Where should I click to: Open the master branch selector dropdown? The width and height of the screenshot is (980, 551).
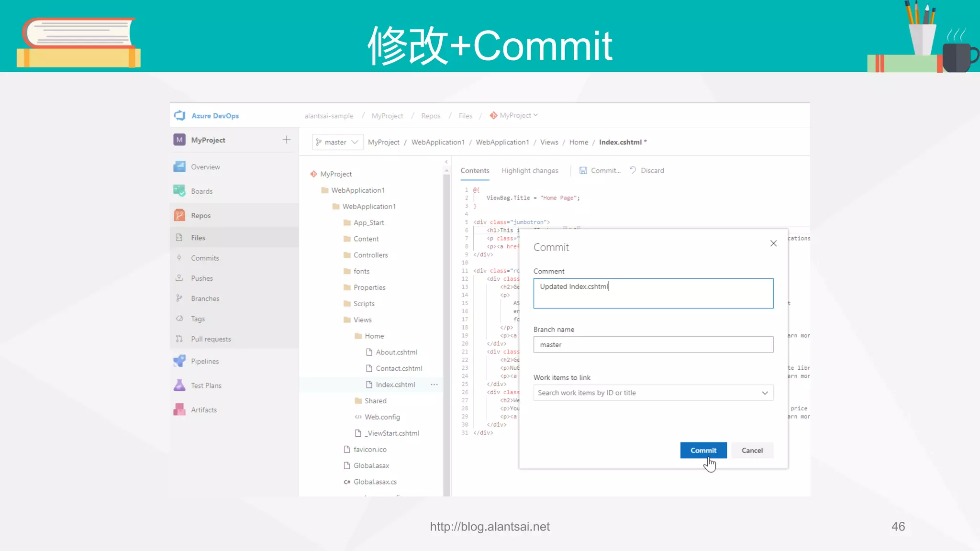point(337,142)
